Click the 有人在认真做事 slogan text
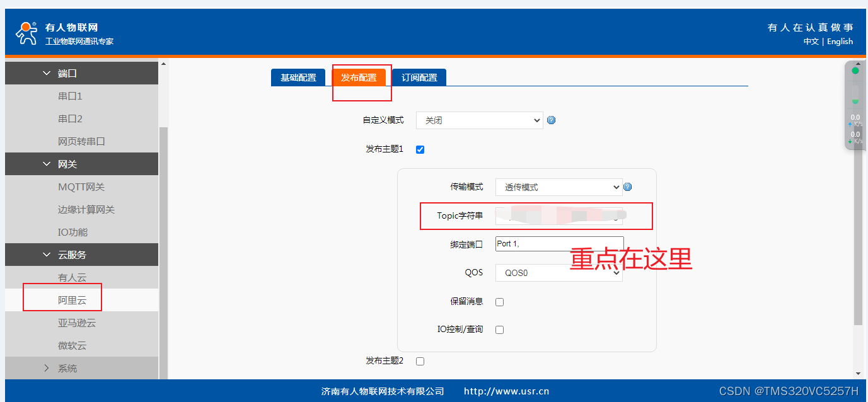This screenshot has width=868, height=402. point(810,27)
